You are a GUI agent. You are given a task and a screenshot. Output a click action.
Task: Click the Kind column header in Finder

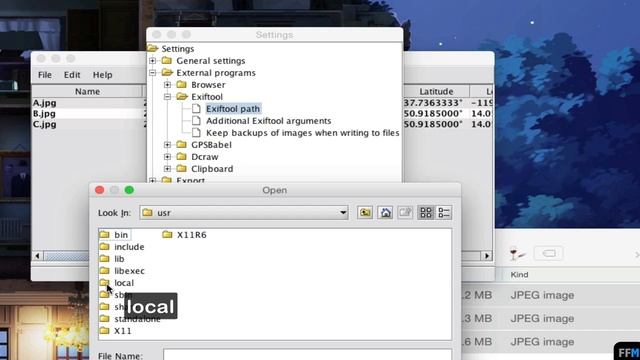point(519,275)
